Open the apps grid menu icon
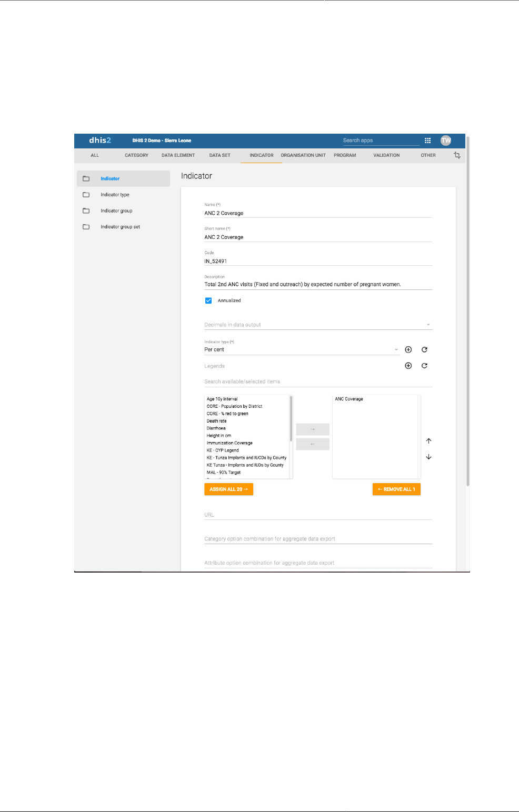 [x=428, y=141]
